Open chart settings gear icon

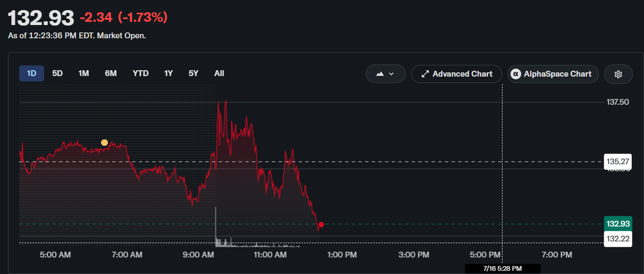618,74
